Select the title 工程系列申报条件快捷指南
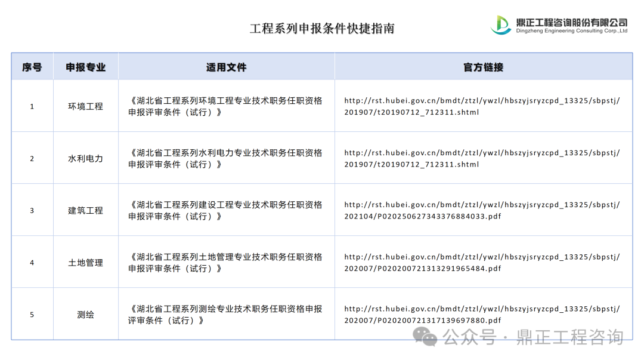The image size is (644, 363). coord(322,29)
